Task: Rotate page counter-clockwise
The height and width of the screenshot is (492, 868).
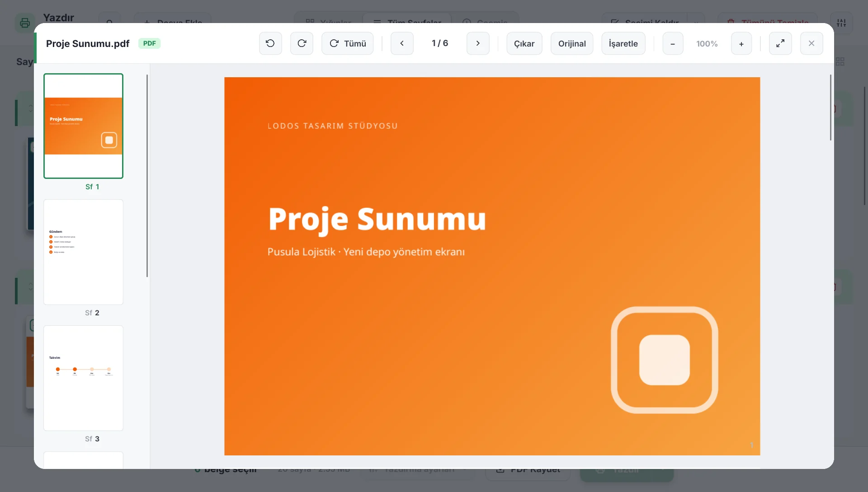Action: click(270, 43)
